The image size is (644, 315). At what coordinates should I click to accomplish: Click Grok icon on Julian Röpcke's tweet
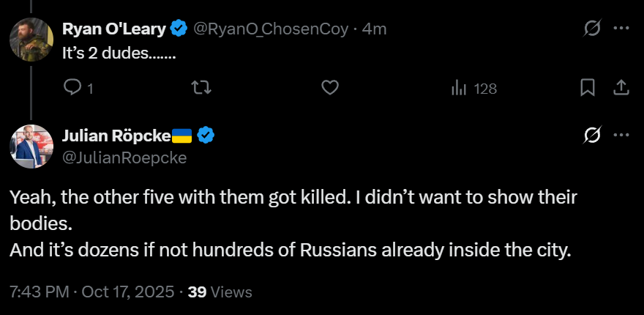pos(591,136)
